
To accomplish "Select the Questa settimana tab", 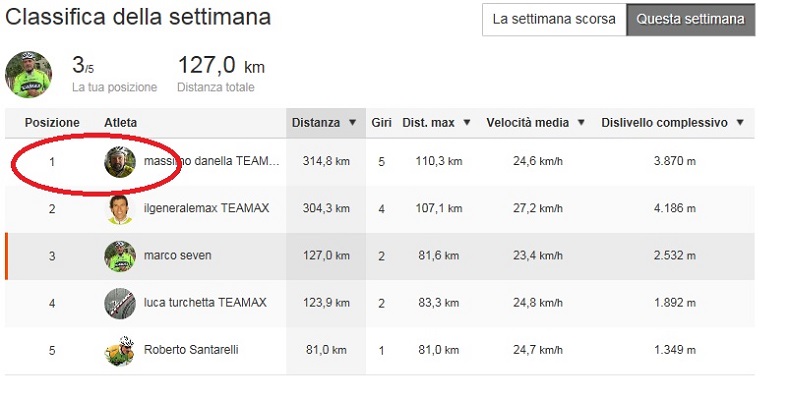I will tap(690, 20).
